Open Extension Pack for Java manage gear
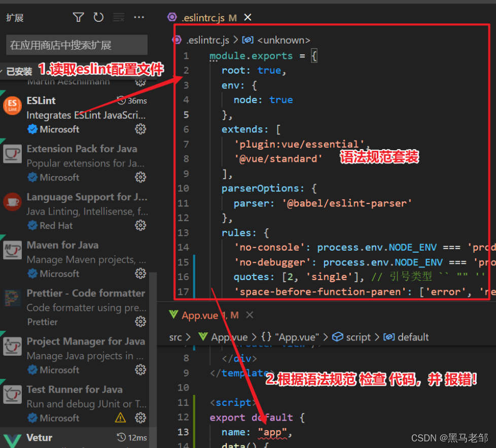This screenshot has height=448, width=496. (x=140, y=177)
